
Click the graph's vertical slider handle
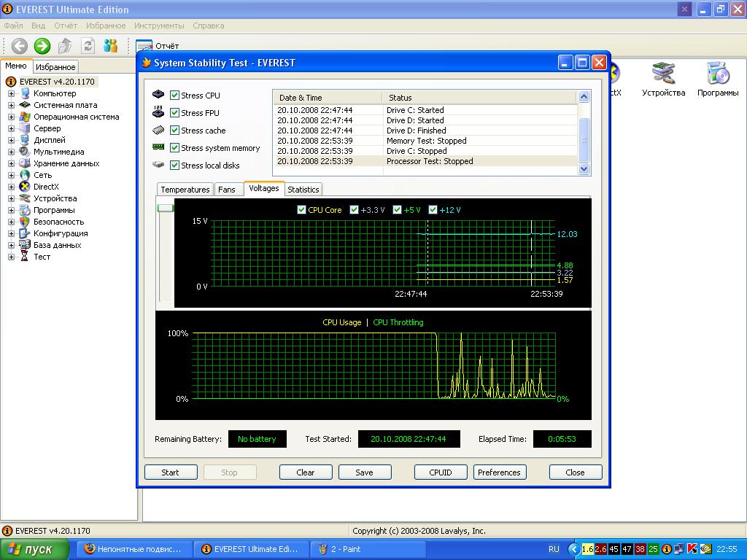[166, 209]
